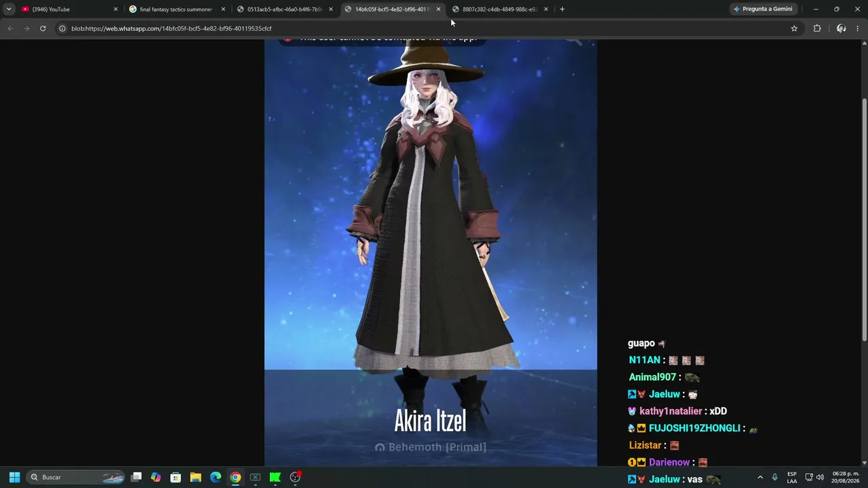The width and height of the screenshot is (868, 488).
Task: Switch to the 0513acb5 blob tab
Action: [x=283, y=9]
